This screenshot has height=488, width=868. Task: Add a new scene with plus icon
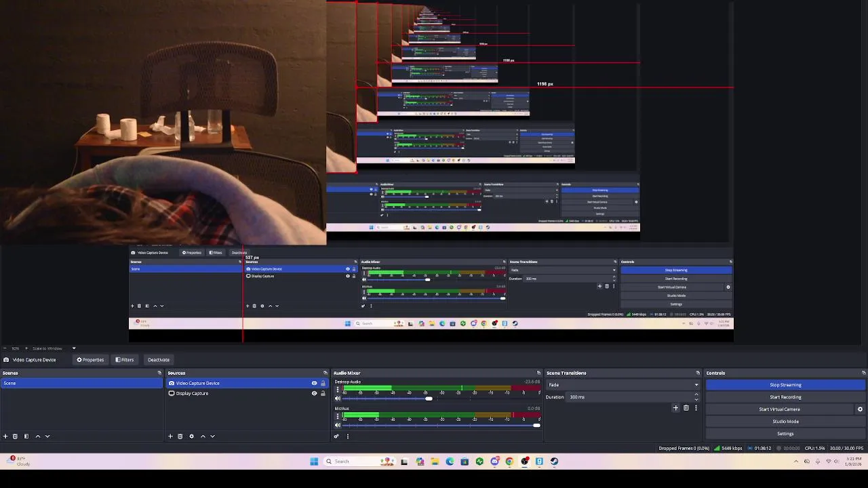(5, 436)
